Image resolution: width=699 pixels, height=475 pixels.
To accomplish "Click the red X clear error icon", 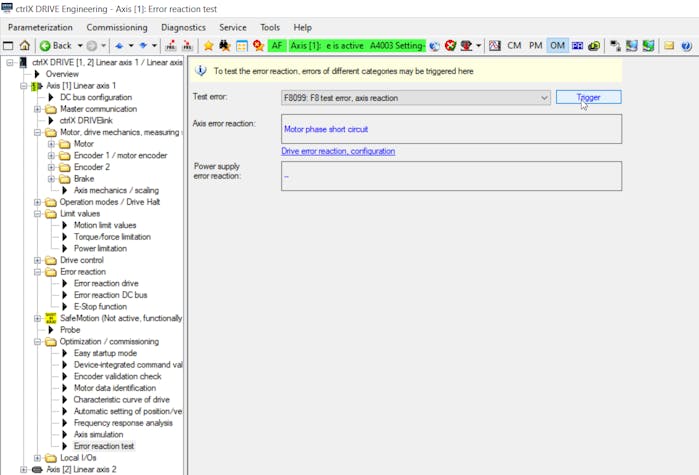I will pos(451,46).
